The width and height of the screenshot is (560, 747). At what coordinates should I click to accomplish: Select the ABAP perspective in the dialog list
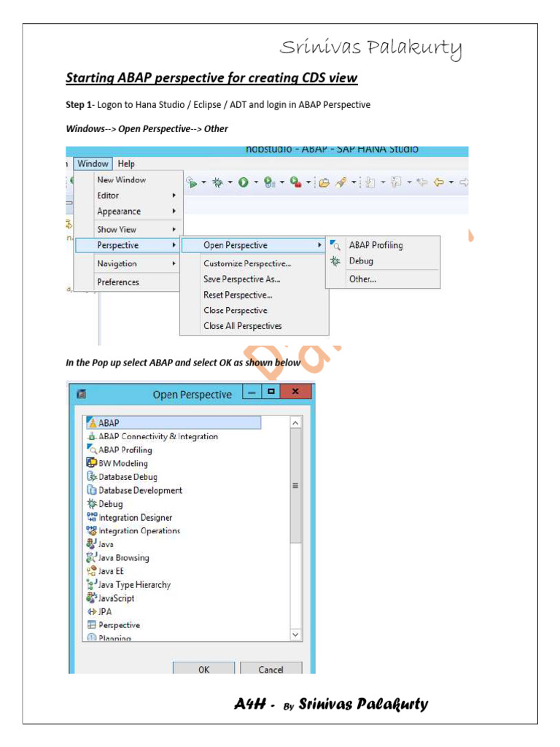pyautogui.click(x=174, y=422)
